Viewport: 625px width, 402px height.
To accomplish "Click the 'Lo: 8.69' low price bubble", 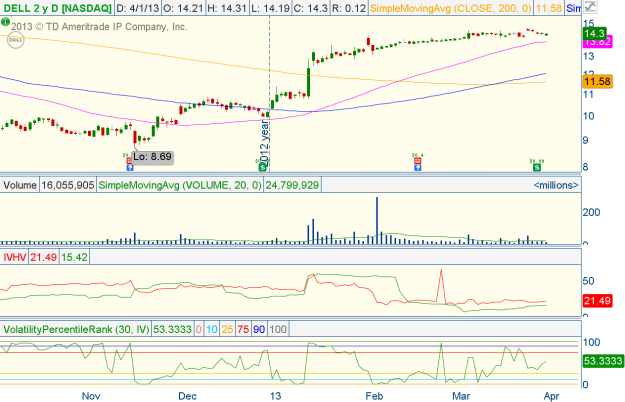I will pyautogui.click(x=152, y=157).
